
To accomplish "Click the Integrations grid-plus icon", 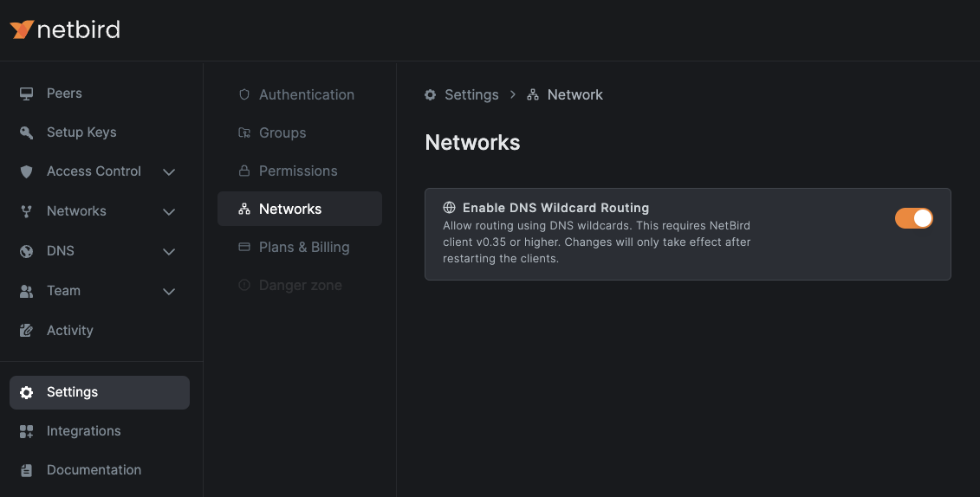I will [26, 431].
